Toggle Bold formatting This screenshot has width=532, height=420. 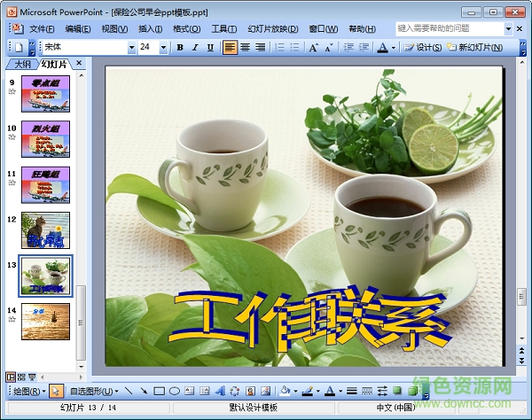click(180, 47)
